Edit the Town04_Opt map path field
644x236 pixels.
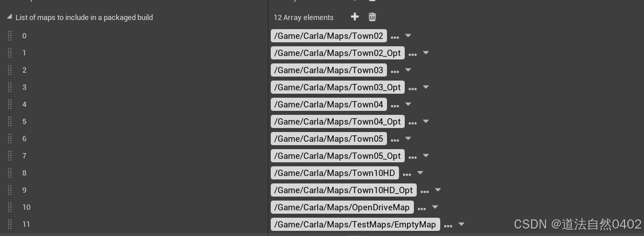tap(338, 121)
